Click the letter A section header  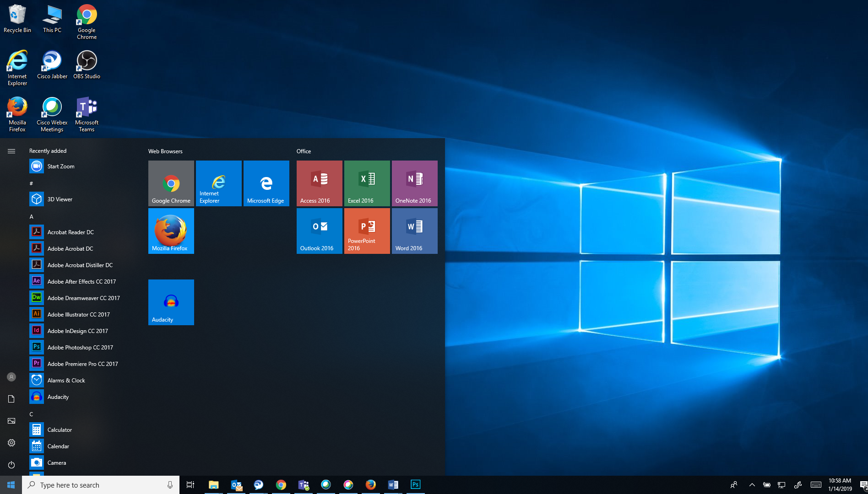[32, 216]
